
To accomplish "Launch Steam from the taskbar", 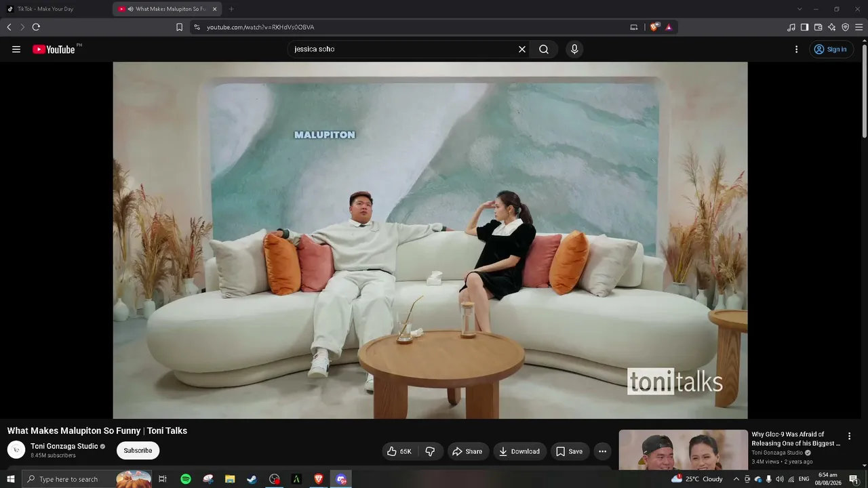I will [252, 479].
